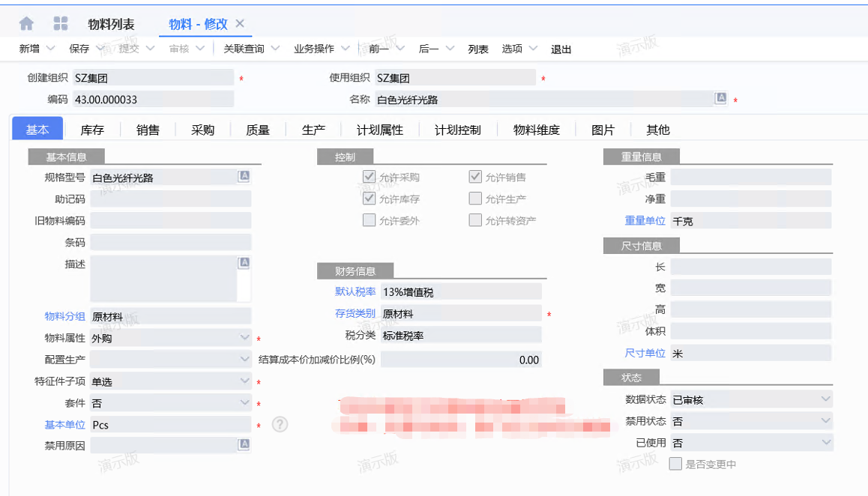
Task: Check the 允许委外 checkbox
Action: (x=369, y=220)
